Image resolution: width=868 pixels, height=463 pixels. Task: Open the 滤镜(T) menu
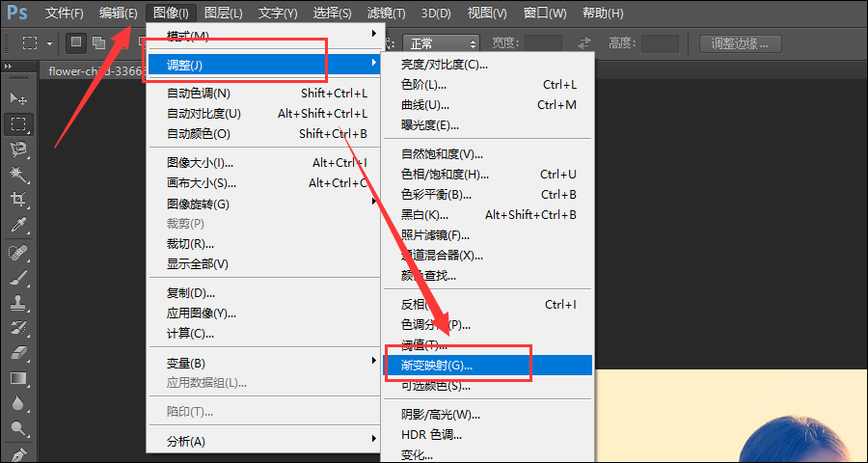(386, 13)
